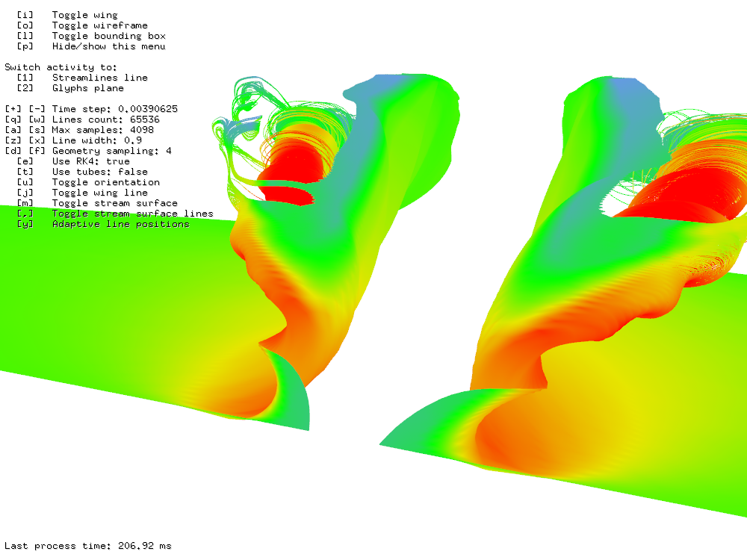The width and height of the screenshot is (747, 560).
Task: Click the Toggle stream surface entry
Action: coord(114,203)
